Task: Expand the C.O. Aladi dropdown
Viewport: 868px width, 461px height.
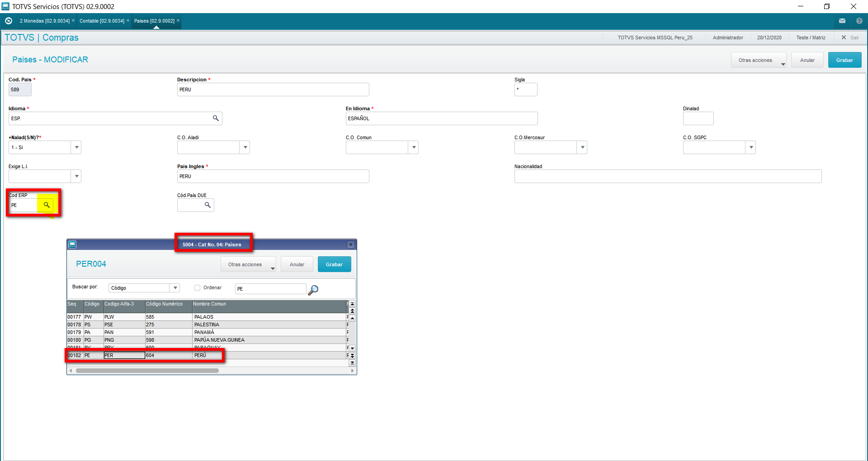Action: (245, 147)
